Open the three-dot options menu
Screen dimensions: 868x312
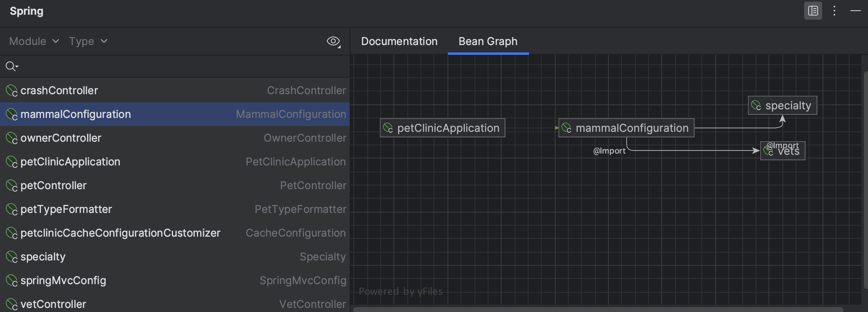pyautogui.click(x=834, y=11)
